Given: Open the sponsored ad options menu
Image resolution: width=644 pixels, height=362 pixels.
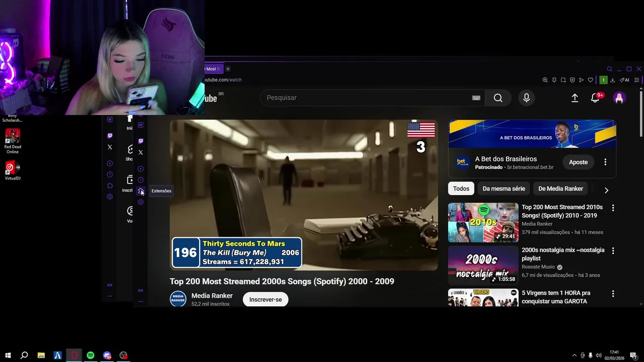Looking at the screenshot, I should click(x=605, y=162).
